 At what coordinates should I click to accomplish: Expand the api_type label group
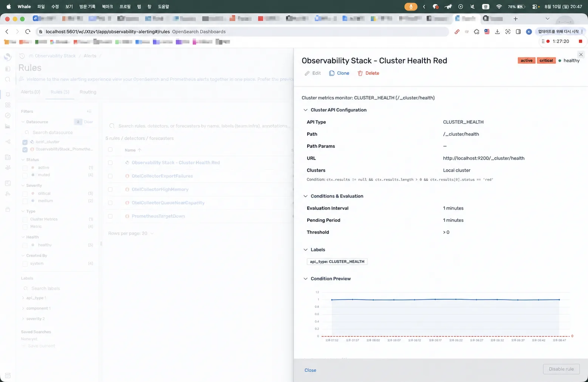[23, 298]
